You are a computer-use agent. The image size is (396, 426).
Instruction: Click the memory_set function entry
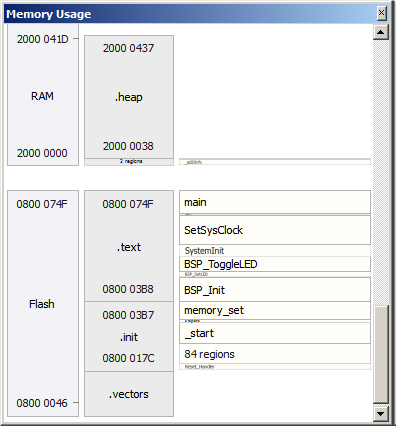pyautogui.click(x=275, y=310)
